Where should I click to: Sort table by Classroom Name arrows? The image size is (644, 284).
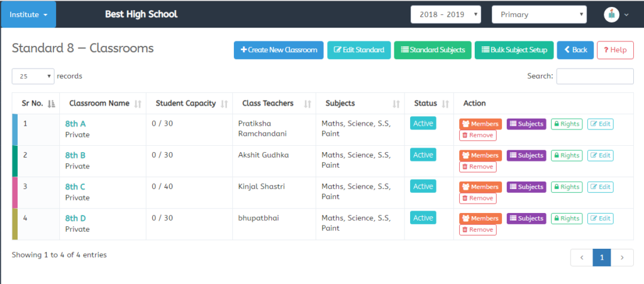tap(138, 104)
